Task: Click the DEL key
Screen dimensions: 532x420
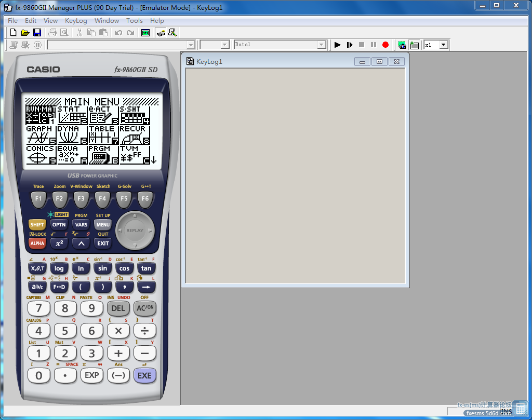Action: click(x=118, y=308)
